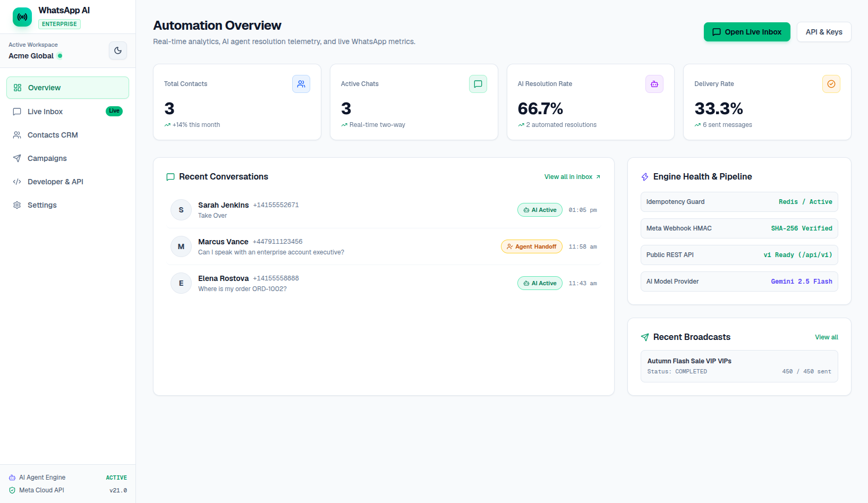Viewport: 868px width, 503px height.
Task: Click the ENTERPRISE plan badge
Action: (59, 24)
